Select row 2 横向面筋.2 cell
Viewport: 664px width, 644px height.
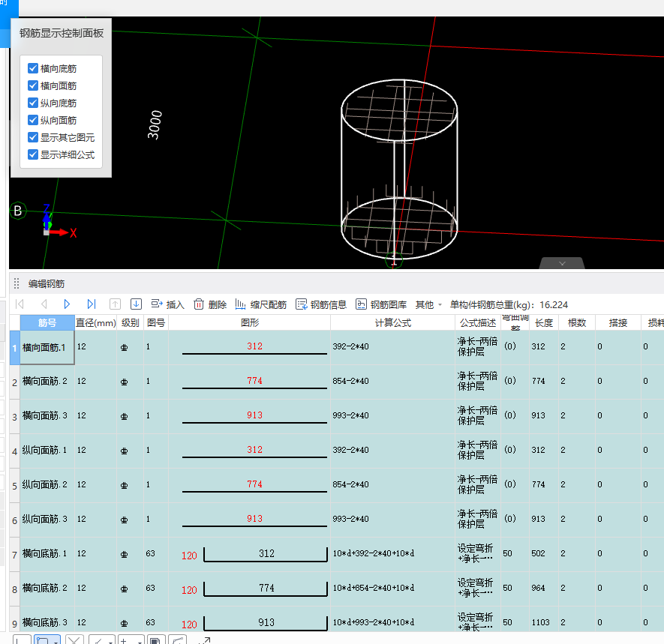[x=47, y=382]
